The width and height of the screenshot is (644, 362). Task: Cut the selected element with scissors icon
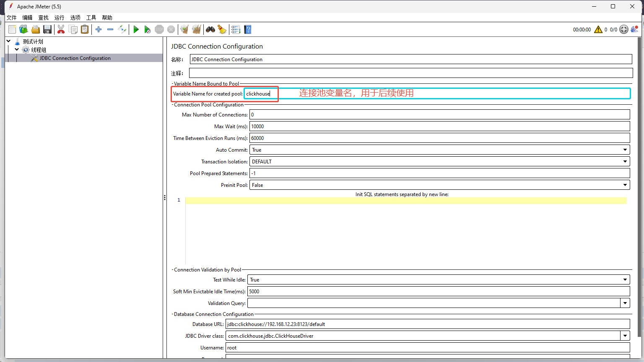pos(61,29)
